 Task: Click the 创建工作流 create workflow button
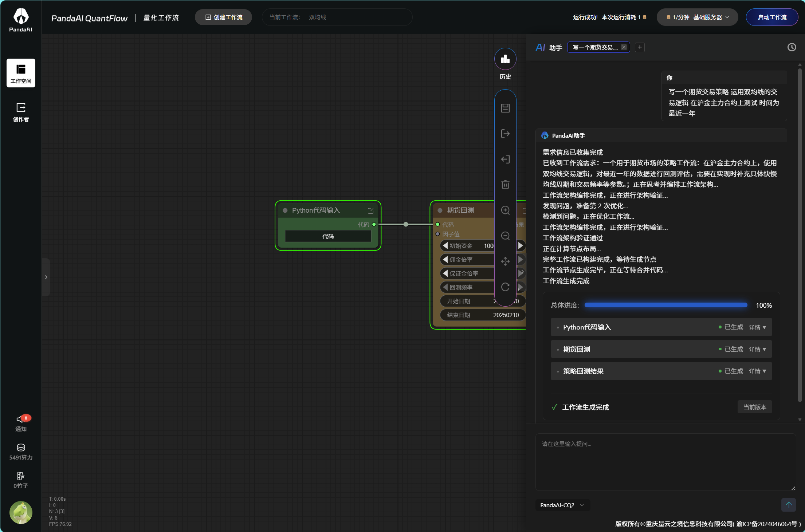tap(224, 17)
